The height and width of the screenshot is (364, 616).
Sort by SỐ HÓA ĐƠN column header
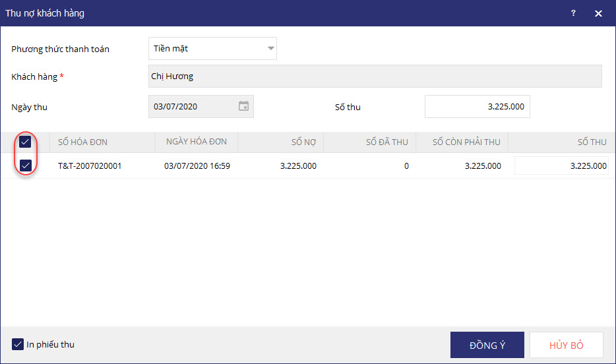coord(82,142)
